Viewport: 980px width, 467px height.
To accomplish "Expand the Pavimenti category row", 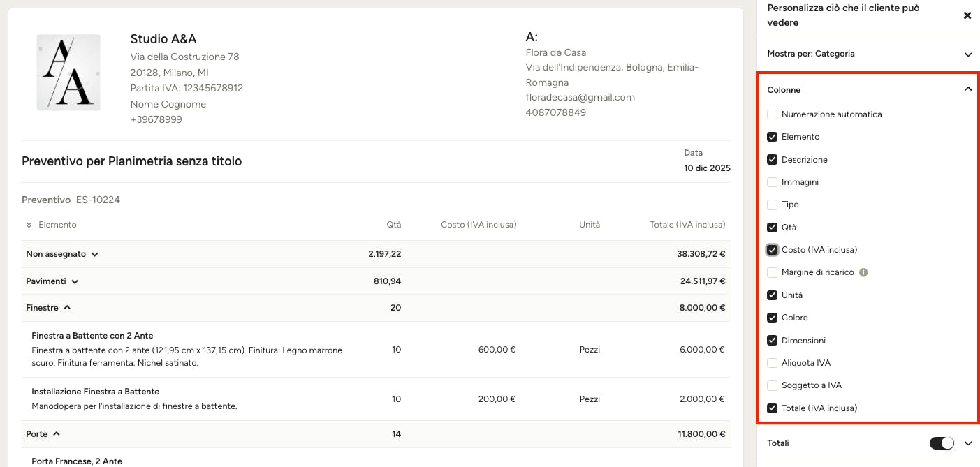I will click(x=75, y=281).
